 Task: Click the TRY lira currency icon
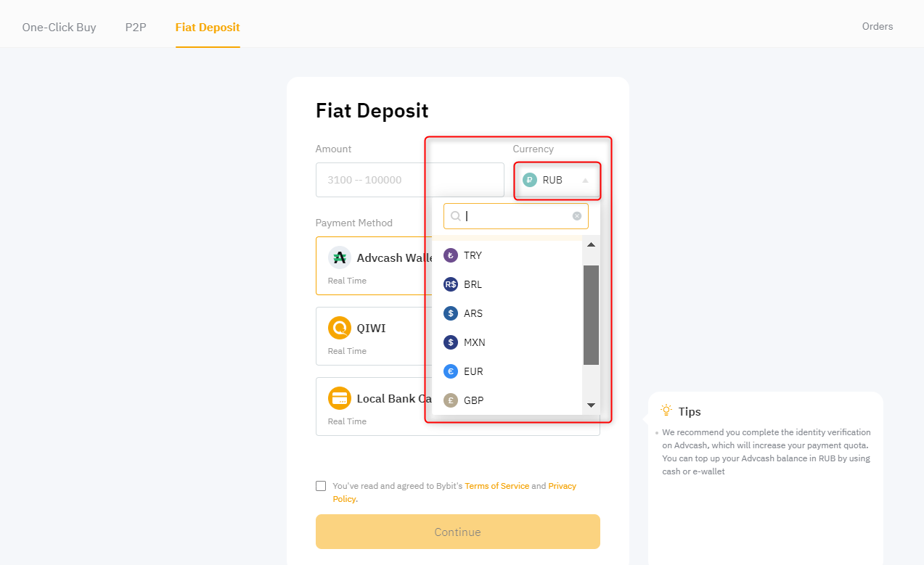pos(451,255)
